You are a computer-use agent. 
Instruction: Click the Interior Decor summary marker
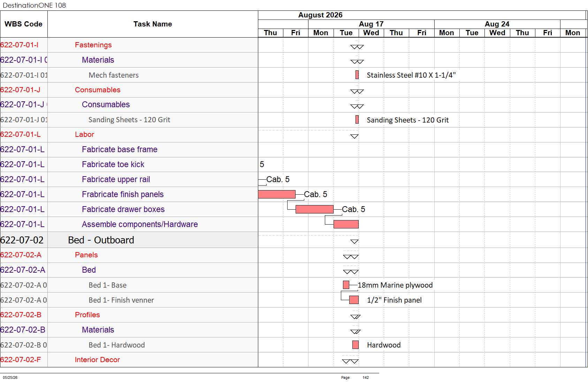[x=350, y=361]
